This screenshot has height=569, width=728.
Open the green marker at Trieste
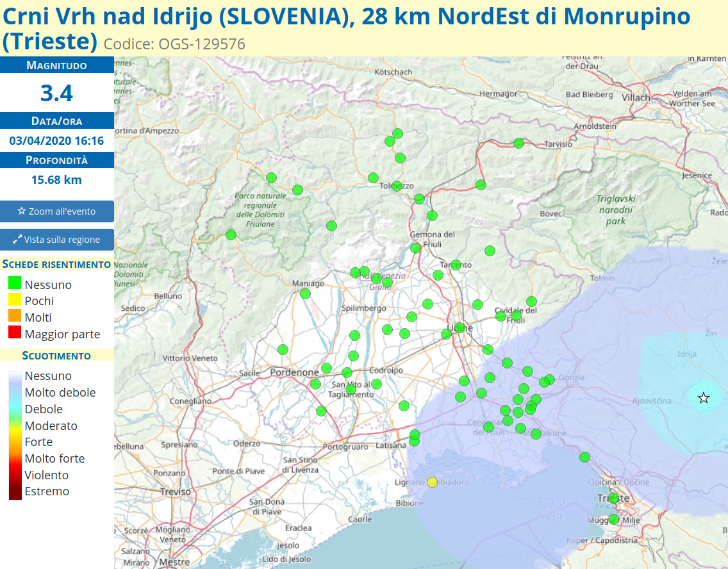click(613, 498)
